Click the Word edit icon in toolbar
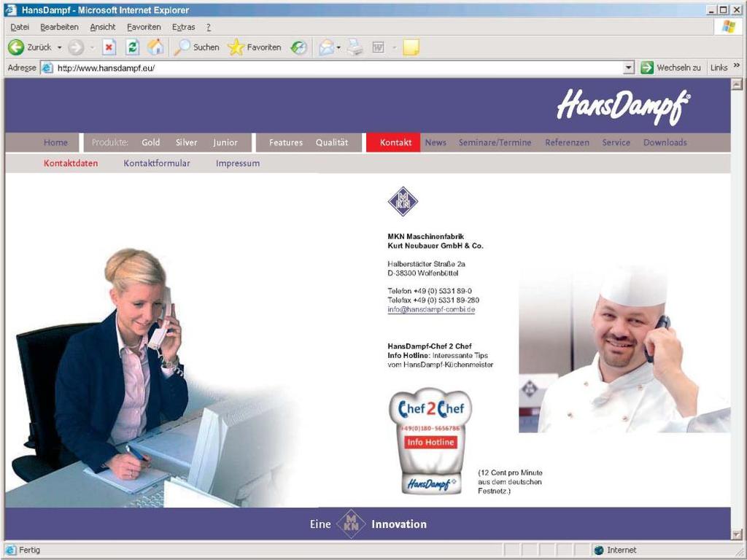 tap(379, 47)
